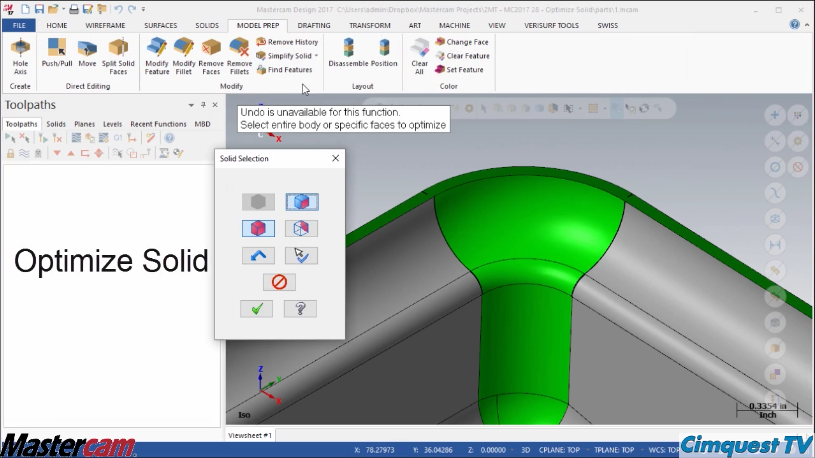The image size is (815, 458).
Task: Click the Simplify Solid command
Action: coord(284,56)
